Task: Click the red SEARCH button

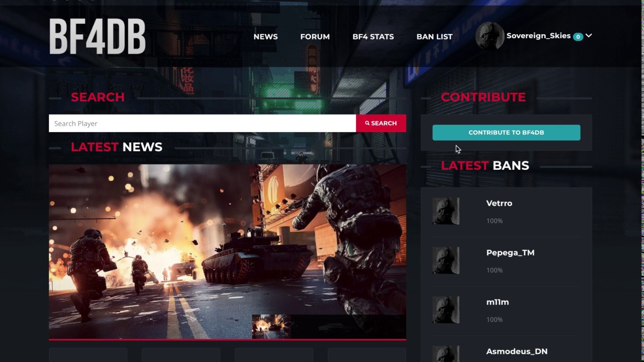Action: pos(381,123)
